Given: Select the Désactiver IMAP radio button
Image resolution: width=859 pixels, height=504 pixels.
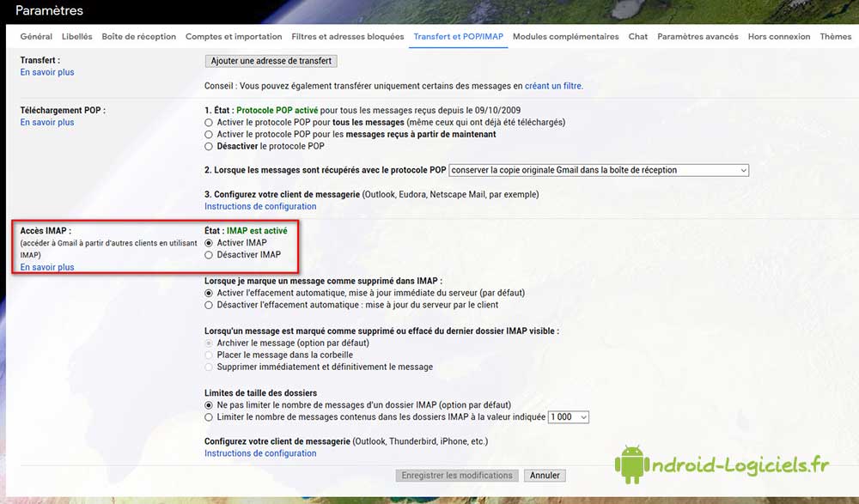Looking at the screenshot, I should tap(209, 255).
